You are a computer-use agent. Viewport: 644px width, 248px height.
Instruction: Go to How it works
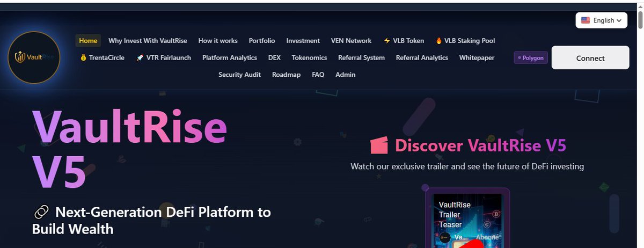pos(218,41)
